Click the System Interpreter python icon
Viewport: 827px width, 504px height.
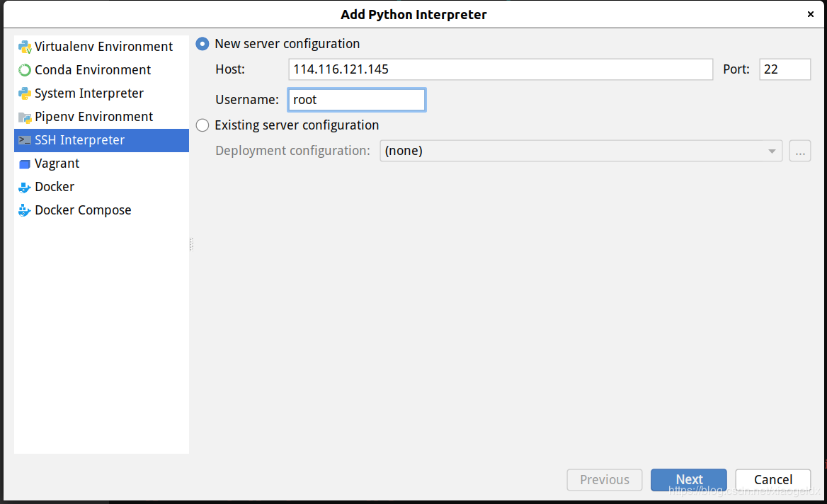25,94
